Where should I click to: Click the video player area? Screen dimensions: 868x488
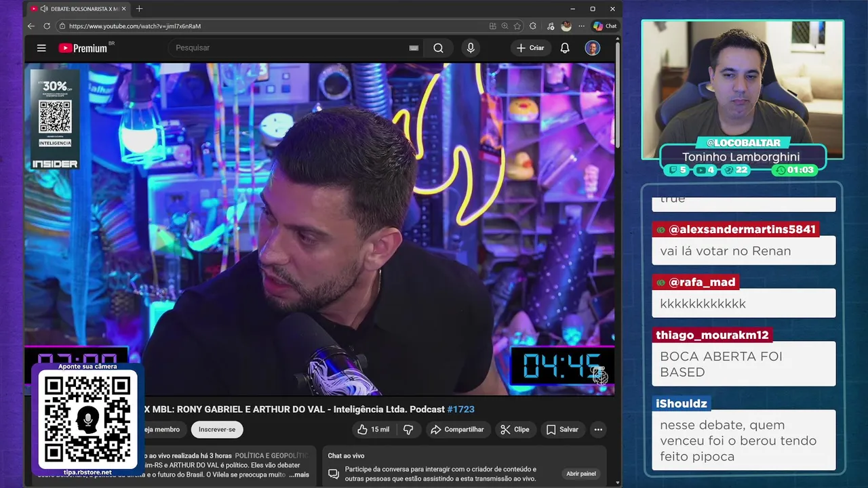[x=319, y=229]
